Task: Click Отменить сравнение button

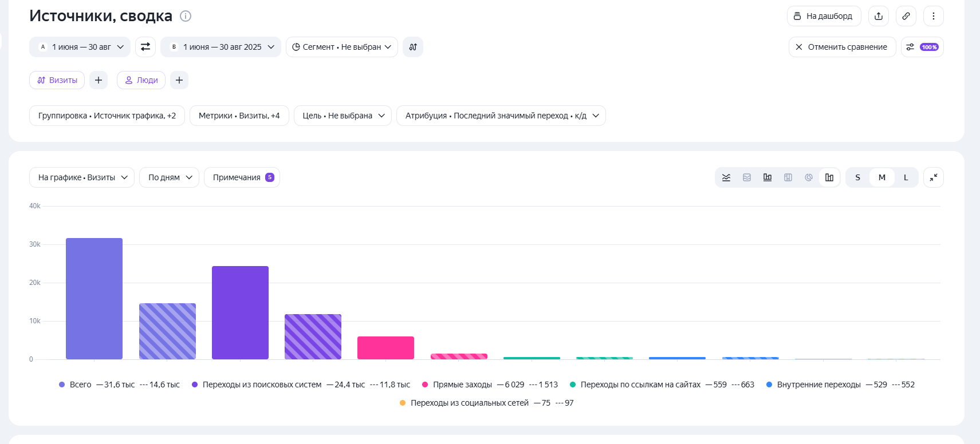Action: click(x=843, y=47)
